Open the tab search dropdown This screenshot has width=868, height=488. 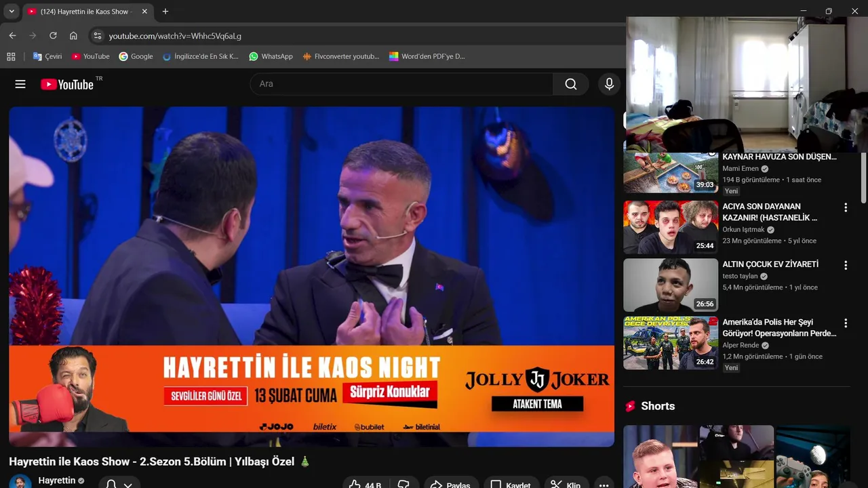tap(11, 12)
